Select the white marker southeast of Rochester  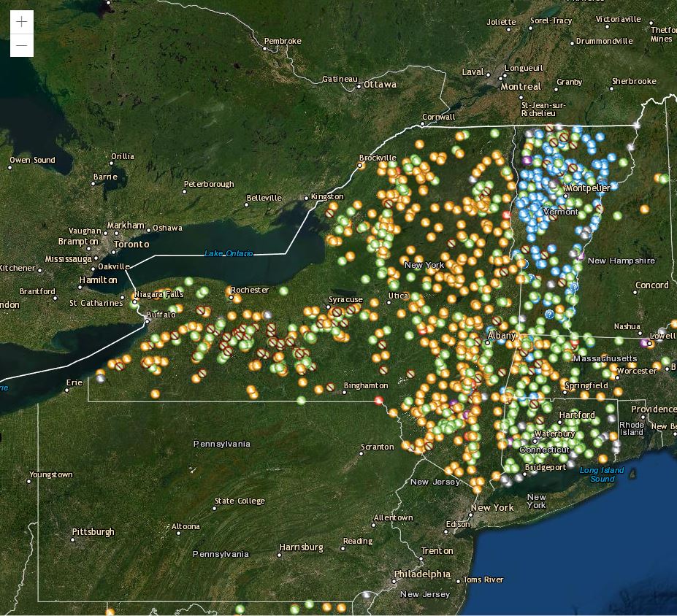click(268, 315)
